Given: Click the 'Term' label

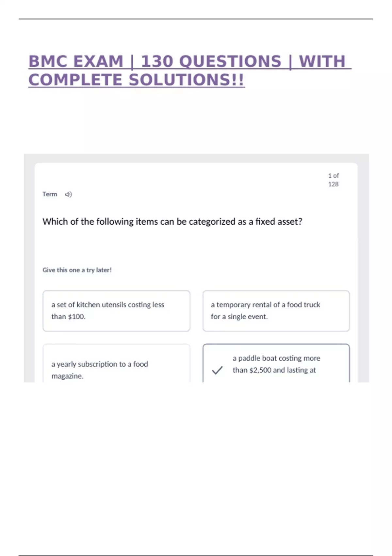Looking at the screenshot, I should (50, 194).
